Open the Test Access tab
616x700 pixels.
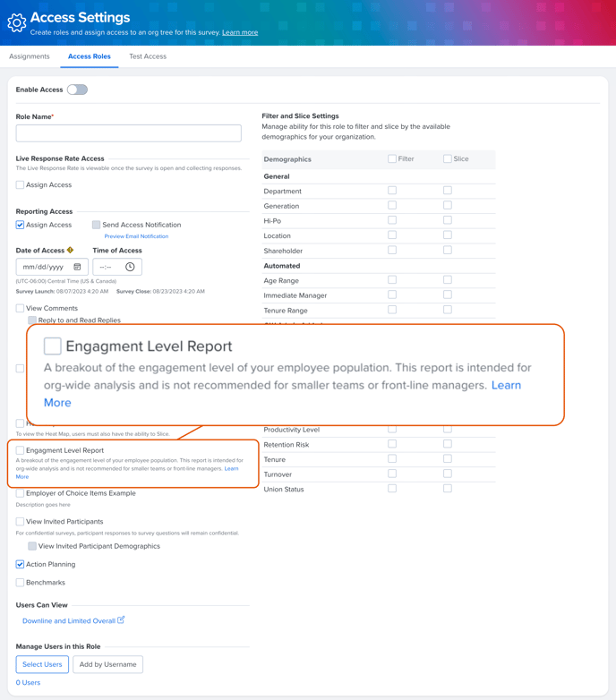148,56
